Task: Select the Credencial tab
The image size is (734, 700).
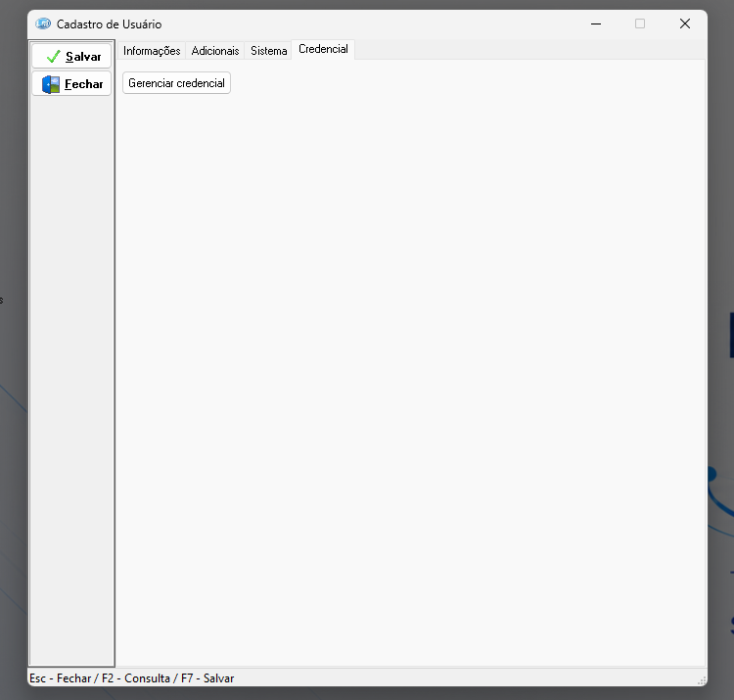Action: coord(324,49)
